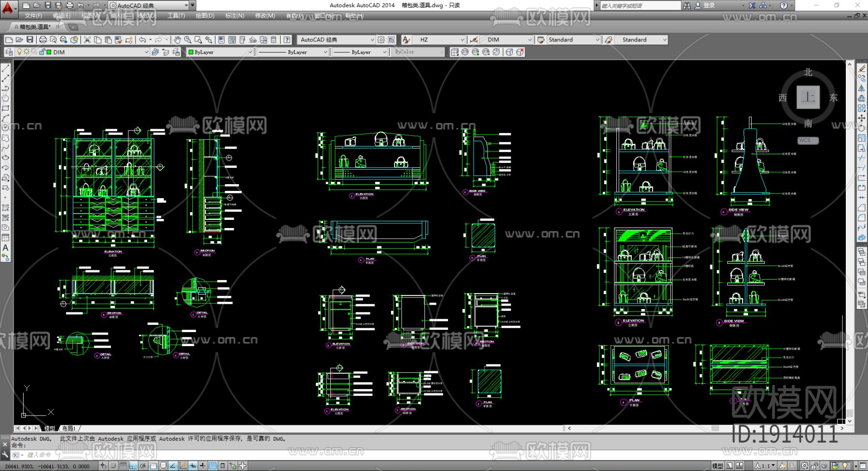
Task: Click the Plot printer icon in standard toolbar
Action: point(43,40)
